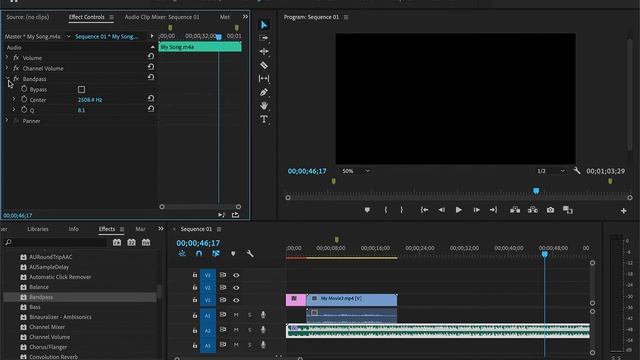Screen dimensions: 640x360
Task: Toggle V2 track output eye
Action: point(236,287)
